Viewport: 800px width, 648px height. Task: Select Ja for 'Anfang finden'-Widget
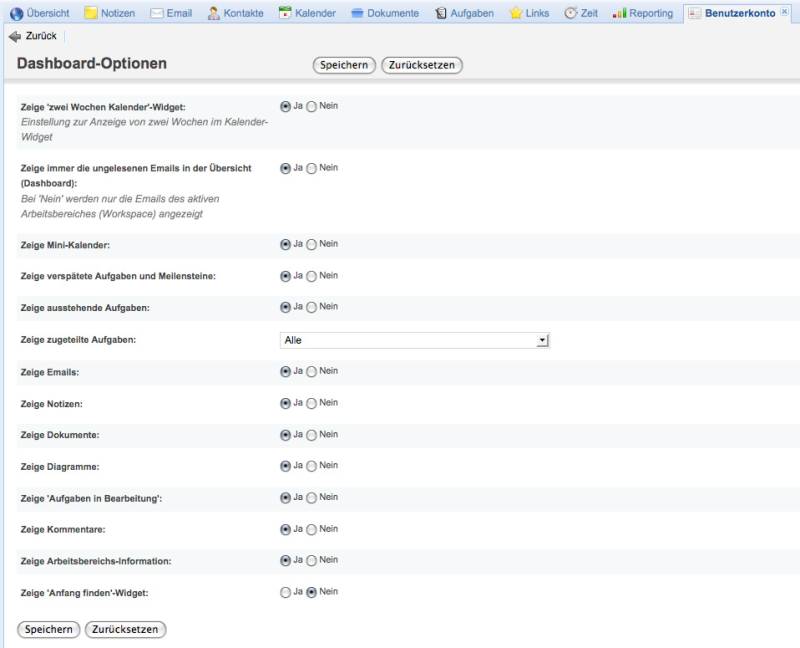(286, 592)
